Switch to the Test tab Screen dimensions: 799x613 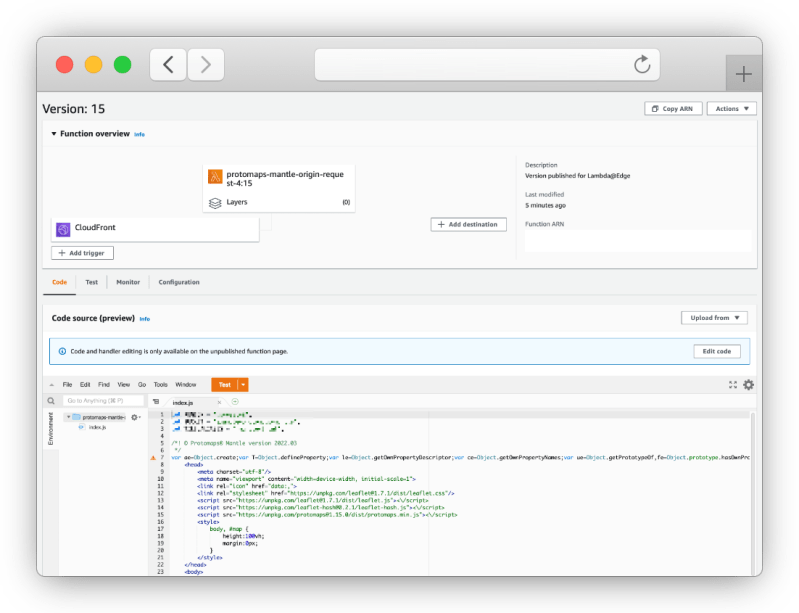(x=91, y=282)
